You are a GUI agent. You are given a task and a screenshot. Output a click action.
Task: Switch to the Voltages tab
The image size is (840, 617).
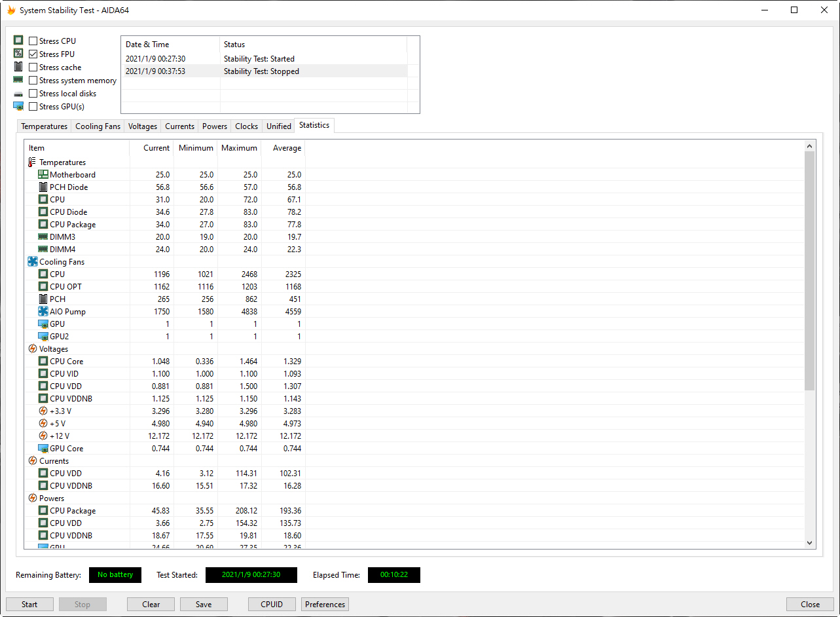tap(143, 126)
